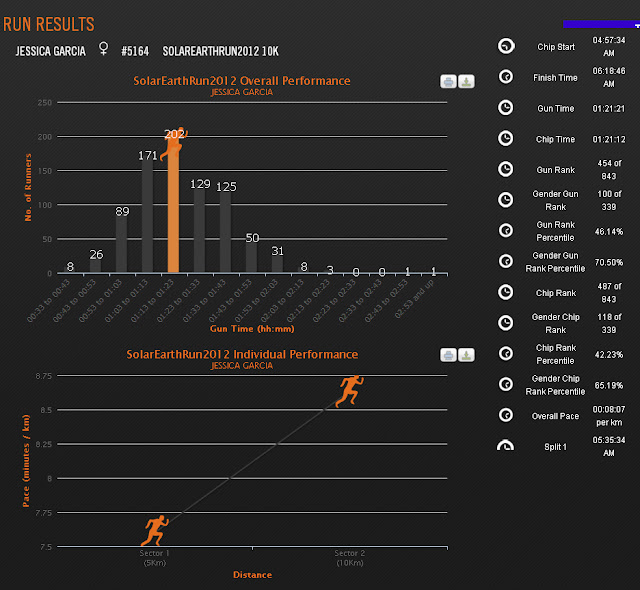640x590 pixels.
Task: Click the bib number #5164
Action: tap(135, 51)
